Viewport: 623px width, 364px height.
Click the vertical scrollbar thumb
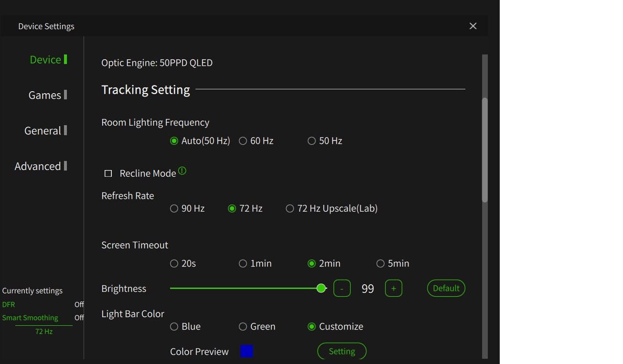pyautogui.click(x=485, y=150)
